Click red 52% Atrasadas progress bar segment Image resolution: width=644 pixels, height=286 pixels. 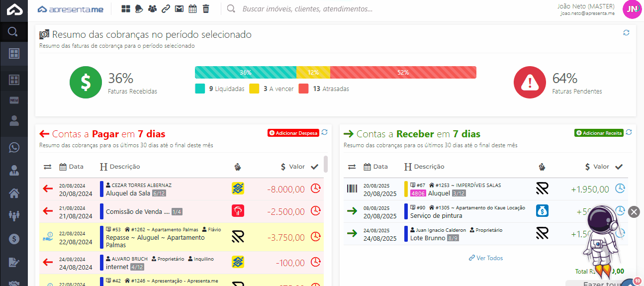tap(403, 72)
